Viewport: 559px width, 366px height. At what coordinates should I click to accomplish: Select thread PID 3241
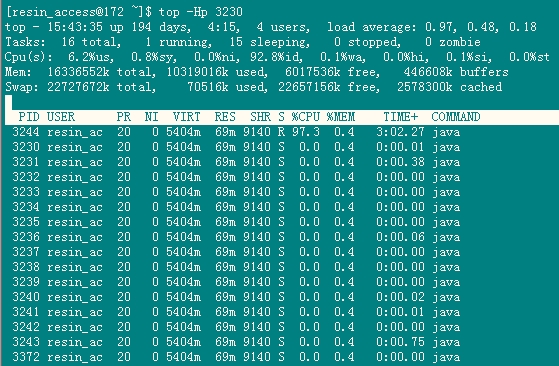click(25, 312)
